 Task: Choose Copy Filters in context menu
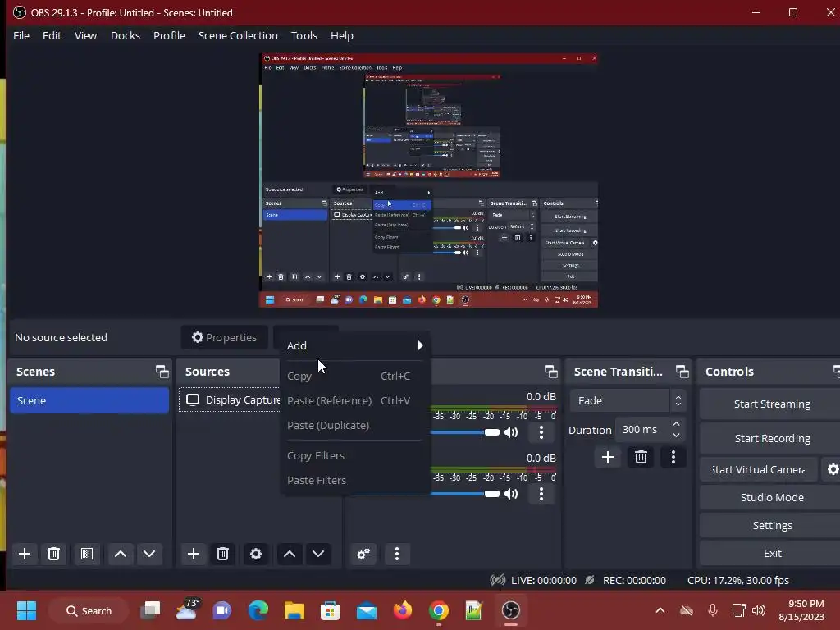(354, 455)
